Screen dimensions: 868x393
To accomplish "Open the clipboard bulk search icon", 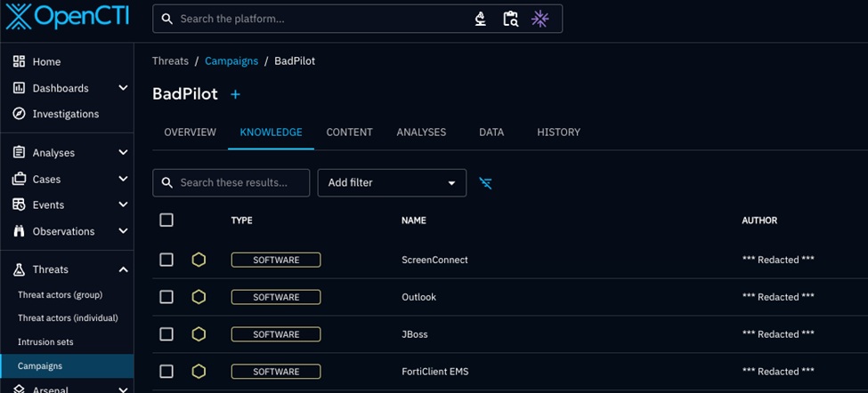I will pos(510,19).
